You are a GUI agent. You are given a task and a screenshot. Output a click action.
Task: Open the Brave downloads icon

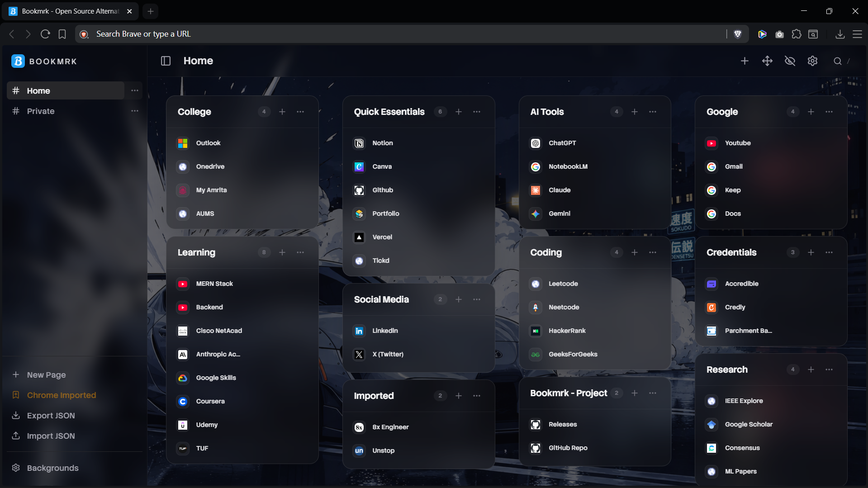[840, 34]
